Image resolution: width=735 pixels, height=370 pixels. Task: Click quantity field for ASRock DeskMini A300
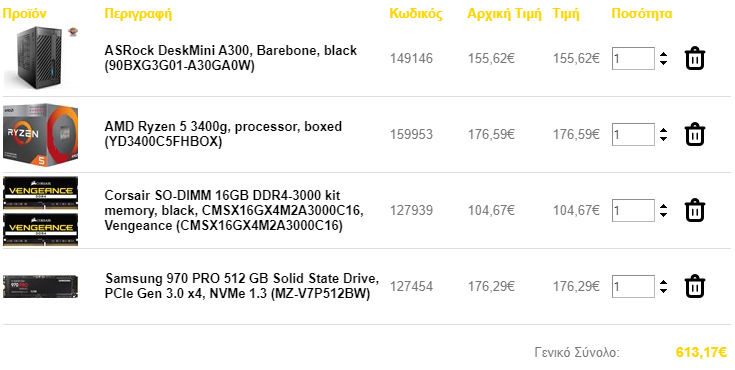click(633, 59)
